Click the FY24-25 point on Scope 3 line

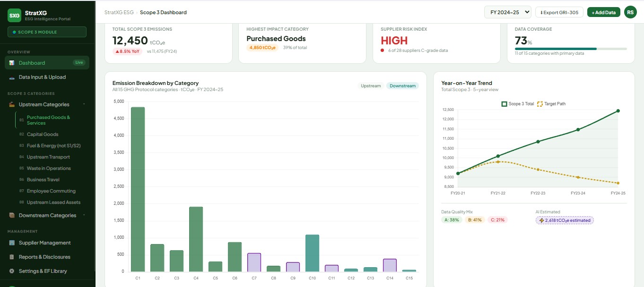[618, 111]
